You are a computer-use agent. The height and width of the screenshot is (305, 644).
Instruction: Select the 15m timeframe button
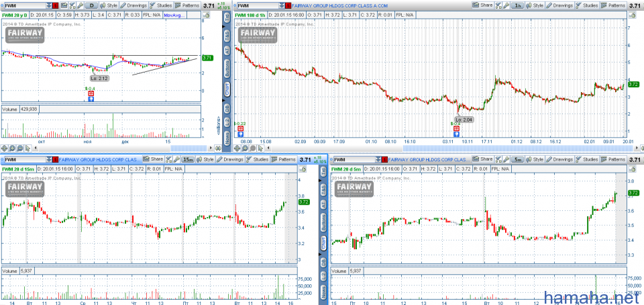coord(188,159)
